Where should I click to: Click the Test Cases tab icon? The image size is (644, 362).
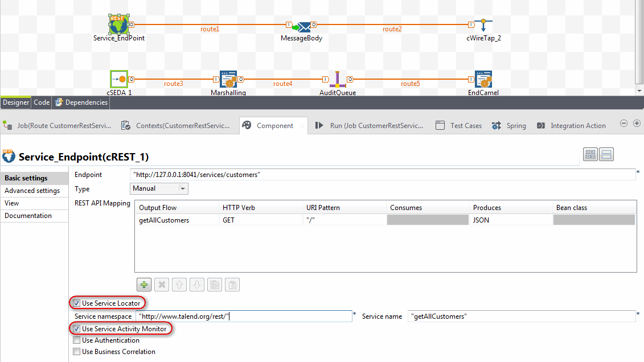click(x=440, y=125)
